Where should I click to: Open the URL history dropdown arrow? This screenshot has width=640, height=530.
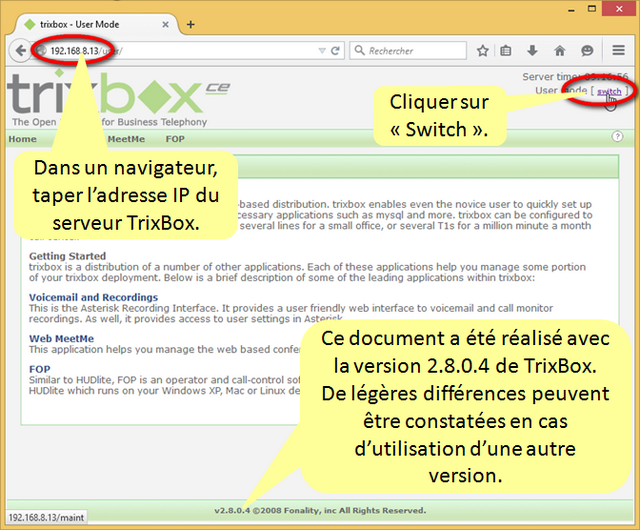click(x=322, y=51)
